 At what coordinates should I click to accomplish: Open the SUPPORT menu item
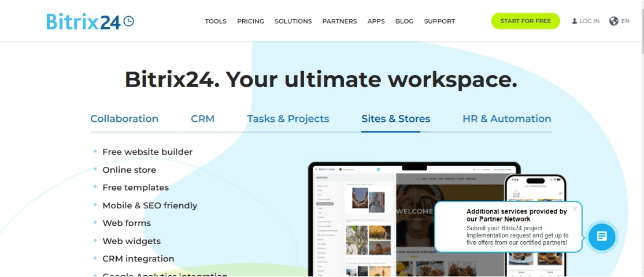click(439, 21)
